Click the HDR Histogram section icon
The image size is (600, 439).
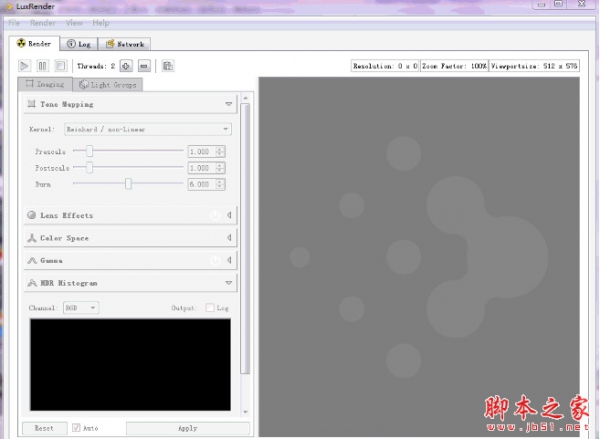click(32, 283)
